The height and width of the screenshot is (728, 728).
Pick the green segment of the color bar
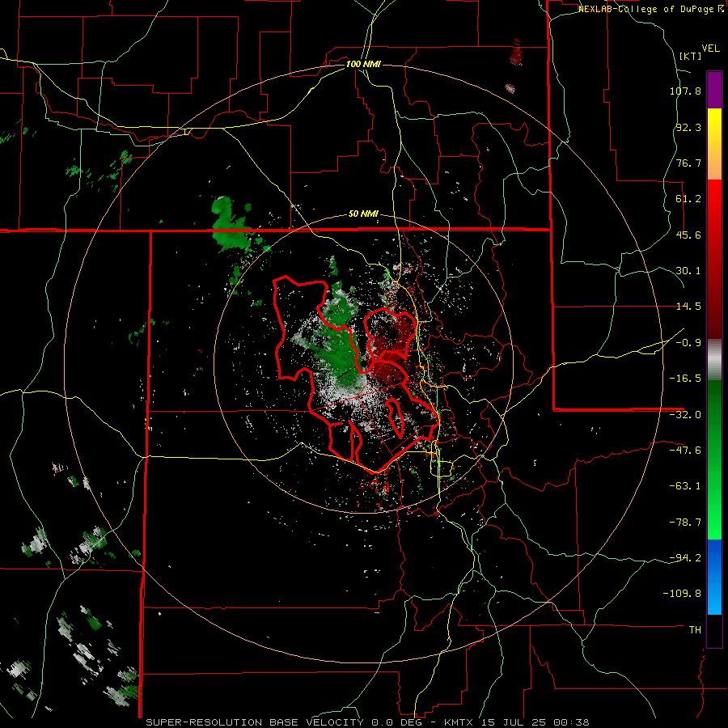(714, 459)
